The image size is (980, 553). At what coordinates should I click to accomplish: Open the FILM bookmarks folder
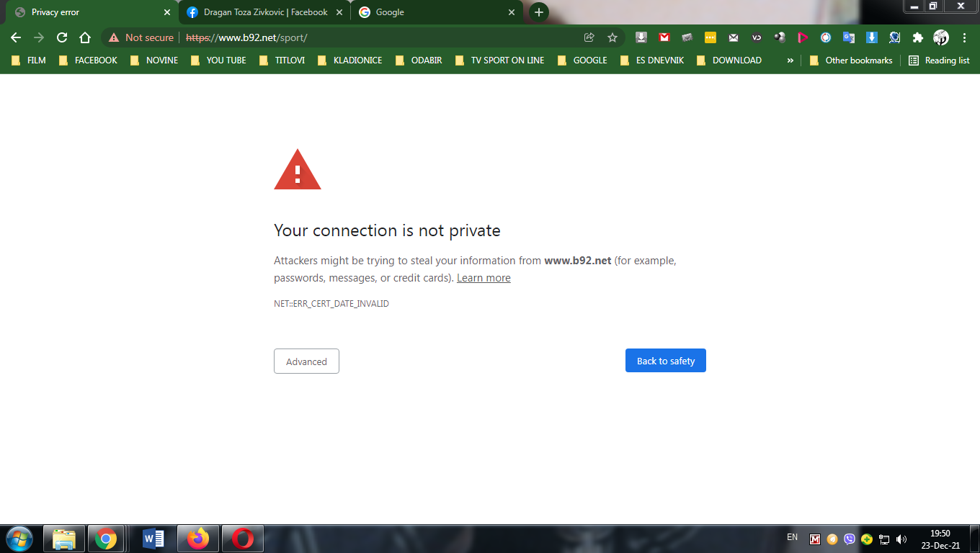coord(29,60)
